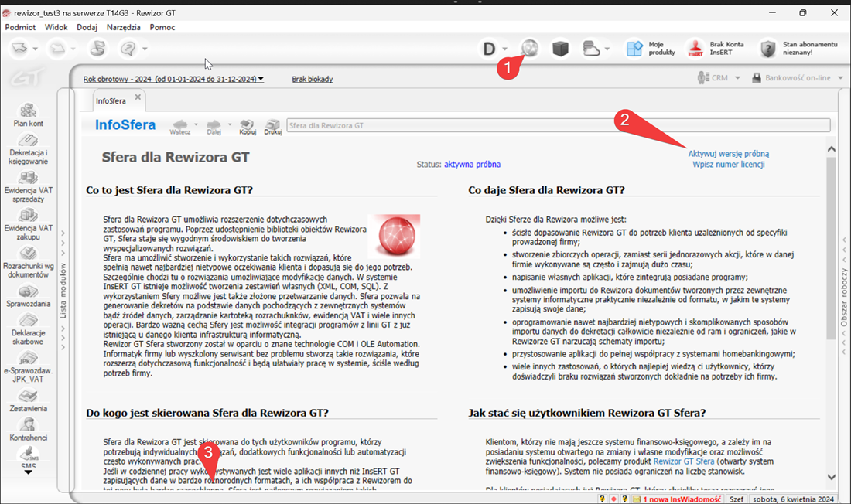This screenshot has height=504, width=851.
Task: Open the Narzędzia menu
Action: [x=123, y=27]
